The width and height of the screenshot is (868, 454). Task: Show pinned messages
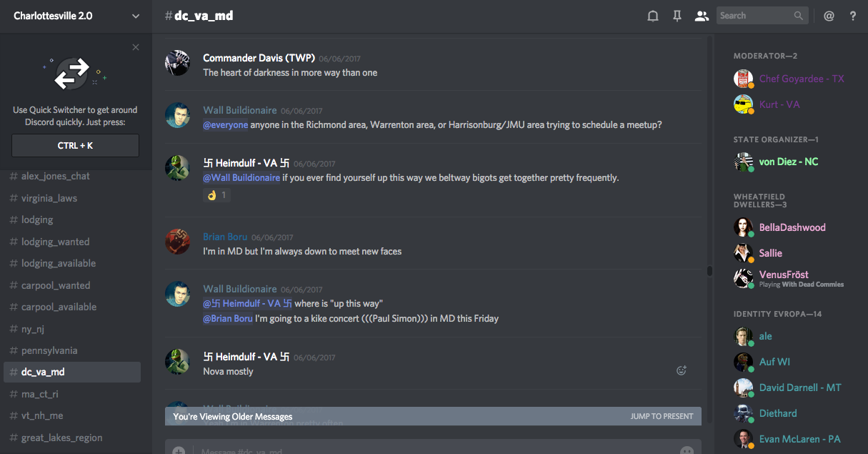677,16
